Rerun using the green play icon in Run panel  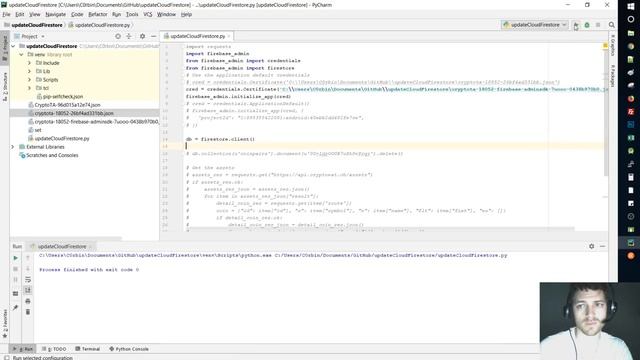pyautogui.click(x=16, y=258)
